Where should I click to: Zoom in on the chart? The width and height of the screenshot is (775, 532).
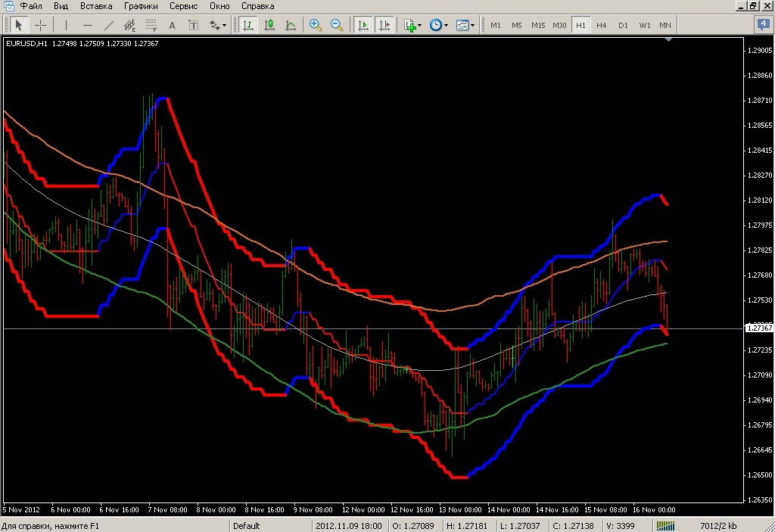(x=316, y=25)
